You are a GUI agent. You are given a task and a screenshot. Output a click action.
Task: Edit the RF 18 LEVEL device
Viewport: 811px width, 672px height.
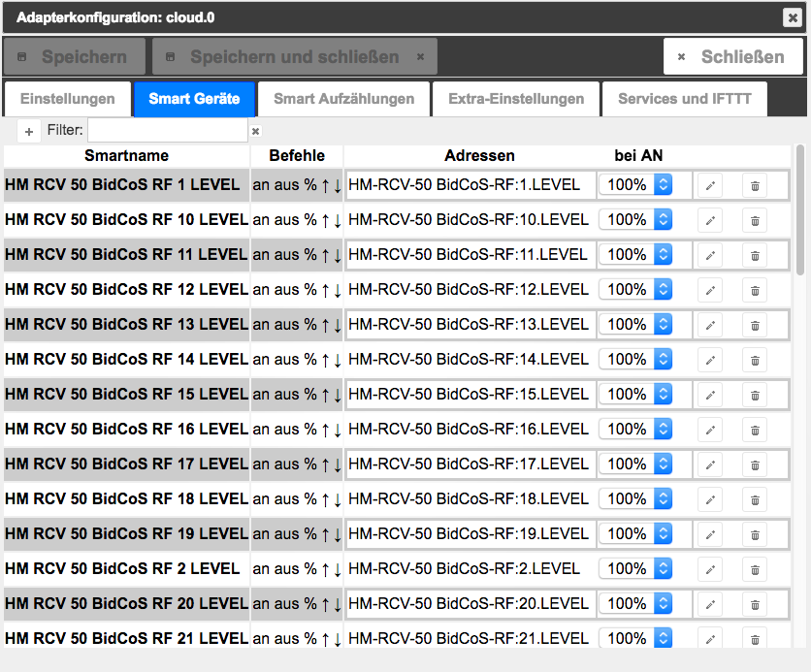click(x=710, y=499)
